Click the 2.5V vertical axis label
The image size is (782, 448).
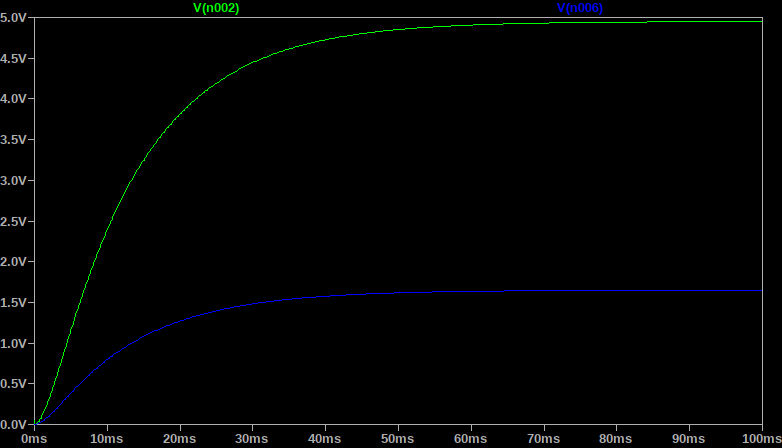pyautogui.click(x=13, y=222)
